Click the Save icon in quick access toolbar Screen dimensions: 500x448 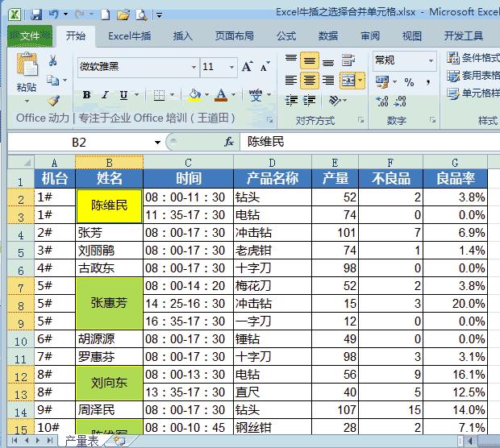coord(36,15)
